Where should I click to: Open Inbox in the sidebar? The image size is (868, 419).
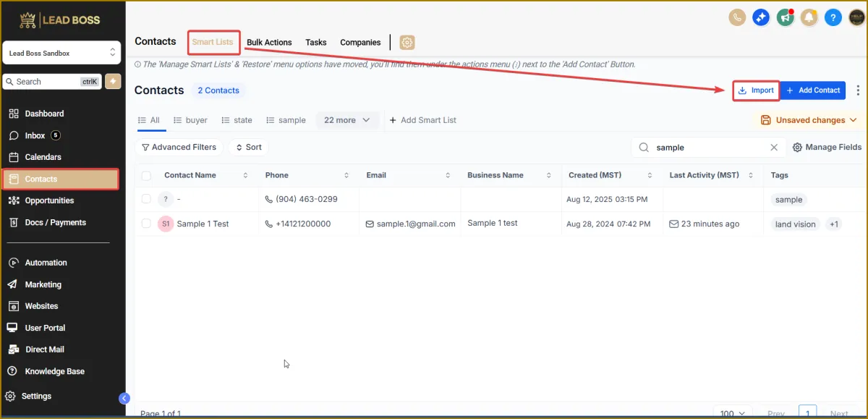click(61, 135)
